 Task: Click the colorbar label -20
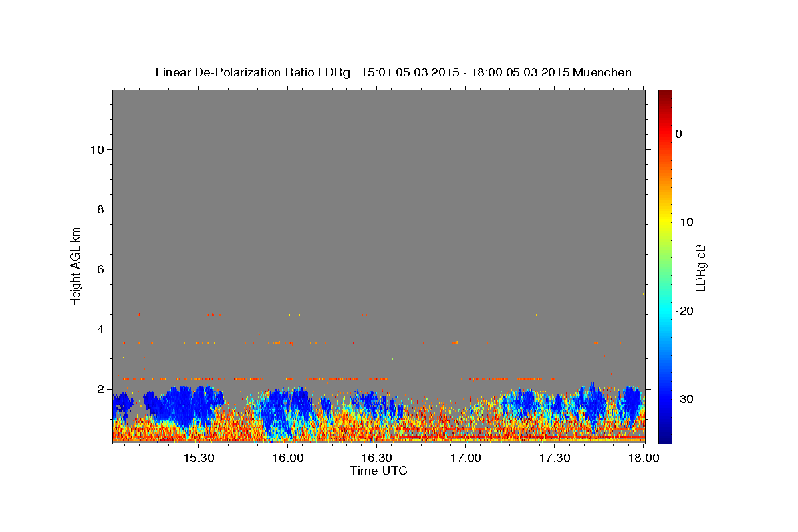684,311
